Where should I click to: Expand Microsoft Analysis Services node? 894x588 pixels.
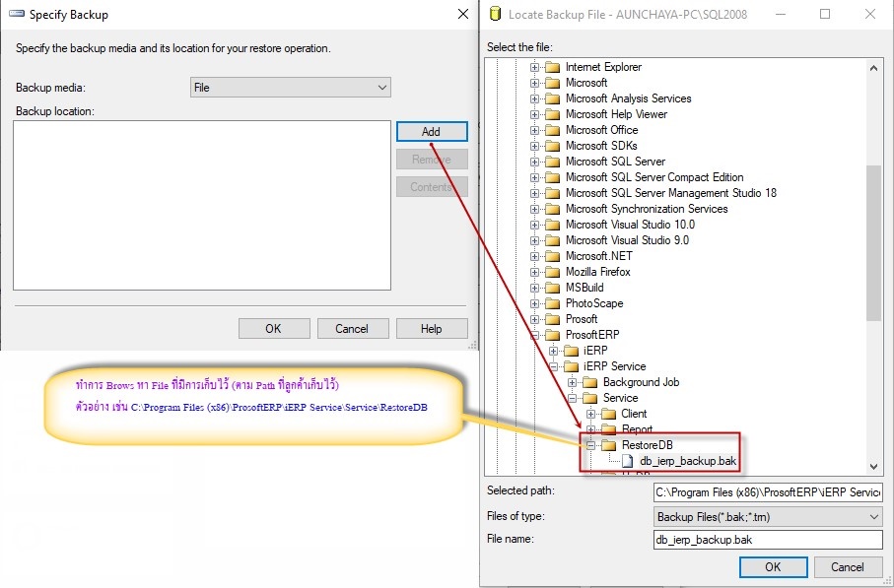tap(534, 98)
